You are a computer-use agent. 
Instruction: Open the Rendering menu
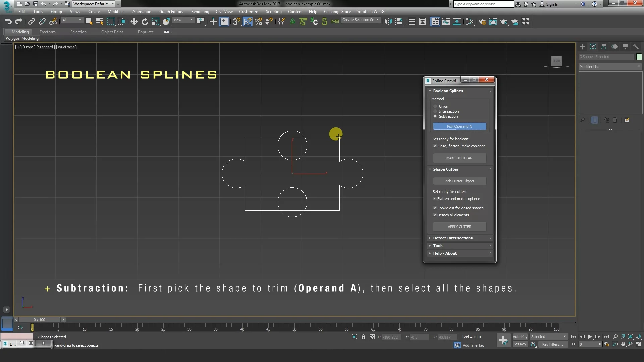200,11
